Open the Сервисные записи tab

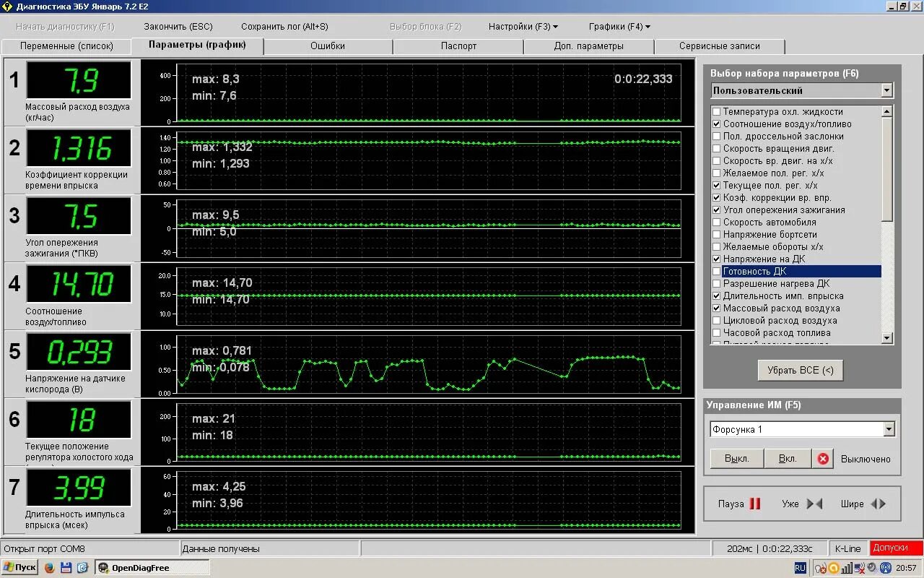[x=719, y=46]
